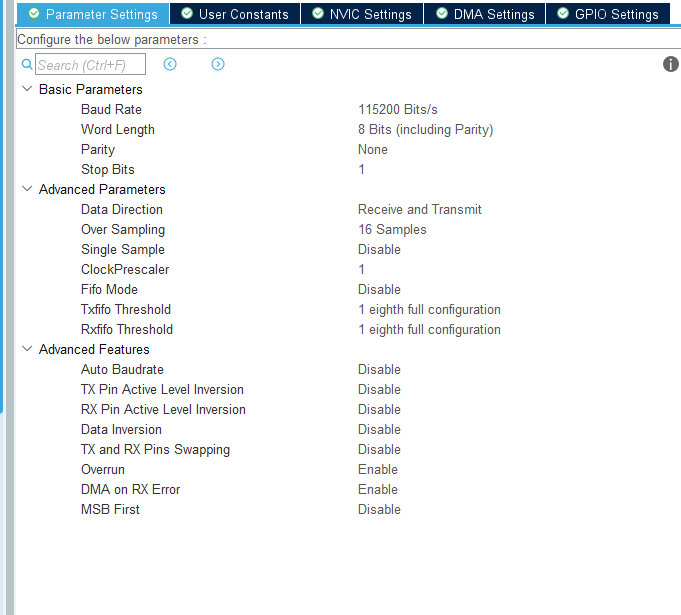This screenshot has width=681, height=615.
Task: Click green check icon on DMA Settings tab
Action: tap(442, 13)
